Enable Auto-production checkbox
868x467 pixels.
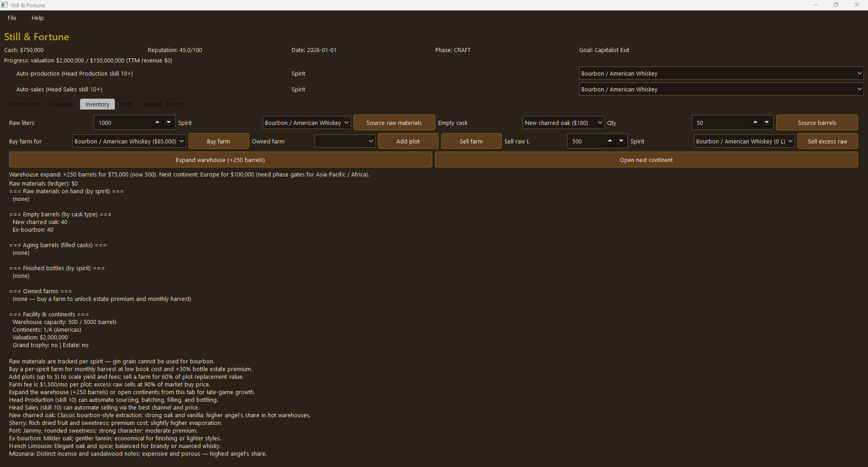pos(9,73)
